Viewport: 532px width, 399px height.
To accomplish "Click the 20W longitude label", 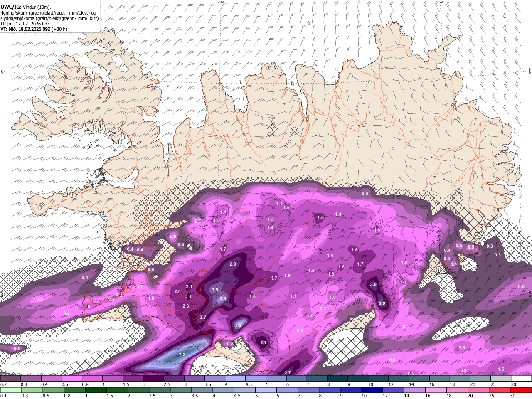I will 221,2.
